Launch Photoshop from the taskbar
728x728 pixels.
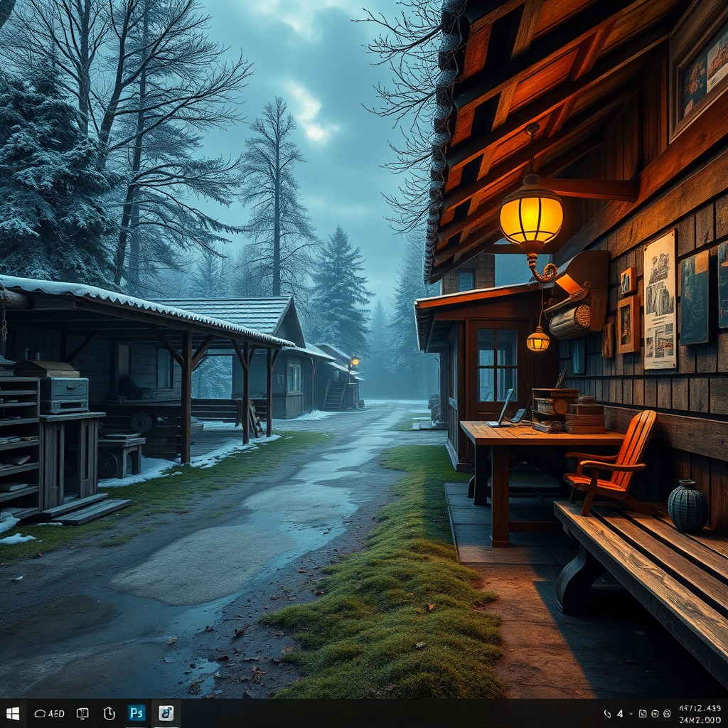136,713
